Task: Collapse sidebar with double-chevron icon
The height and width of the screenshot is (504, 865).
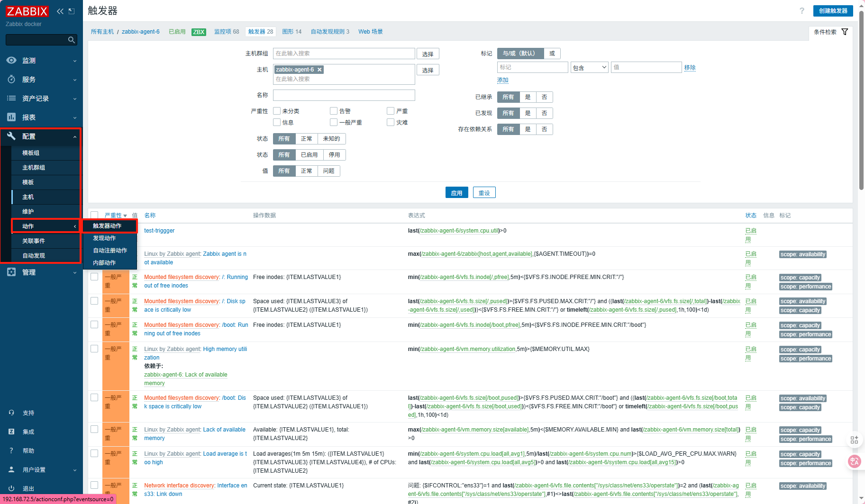Action: point(60,11)
